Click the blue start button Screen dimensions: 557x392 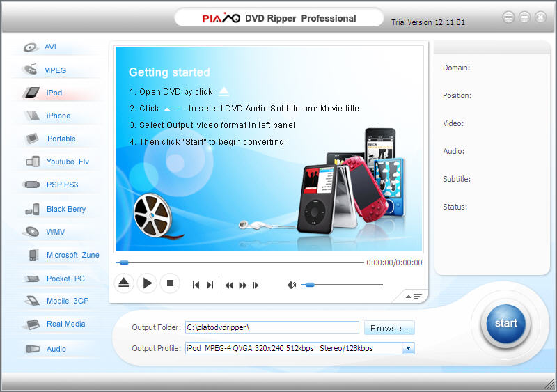[506, 323]
